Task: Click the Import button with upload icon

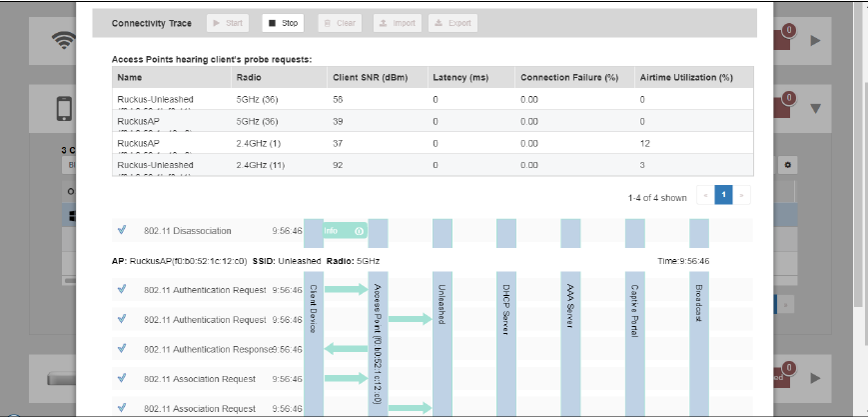Action: (397, 22)
